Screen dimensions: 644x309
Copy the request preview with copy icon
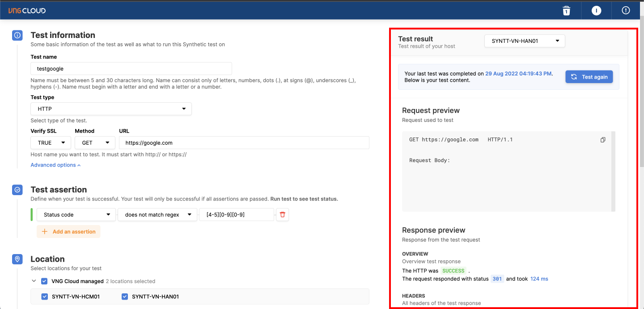603,140
